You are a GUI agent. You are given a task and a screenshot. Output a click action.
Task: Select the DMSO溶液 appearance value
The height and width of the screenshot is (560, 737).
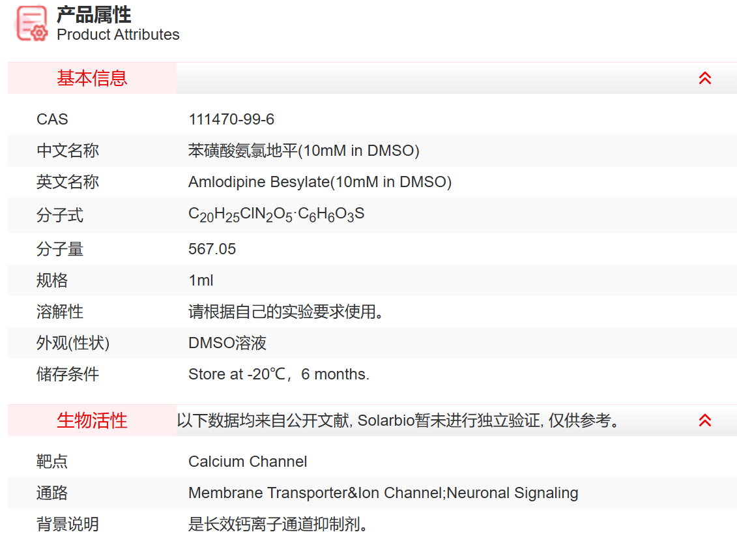click(x=227, y=343)
